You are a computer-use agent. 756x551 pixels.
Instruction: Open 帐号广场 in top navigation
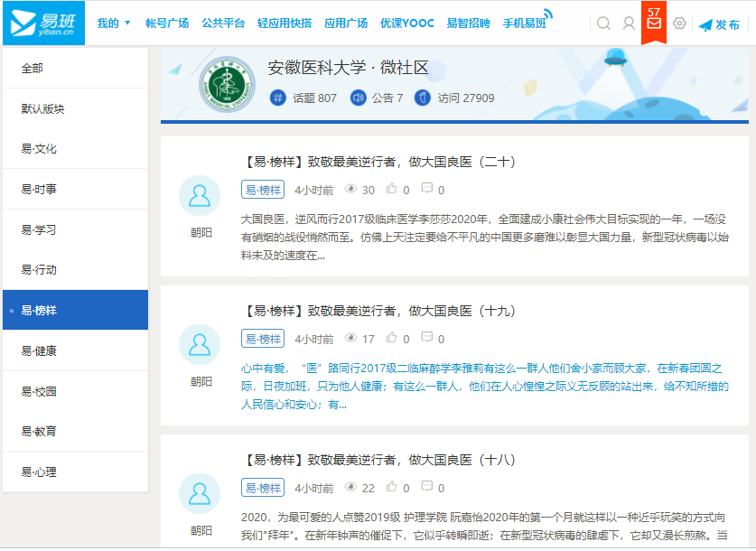167,23
